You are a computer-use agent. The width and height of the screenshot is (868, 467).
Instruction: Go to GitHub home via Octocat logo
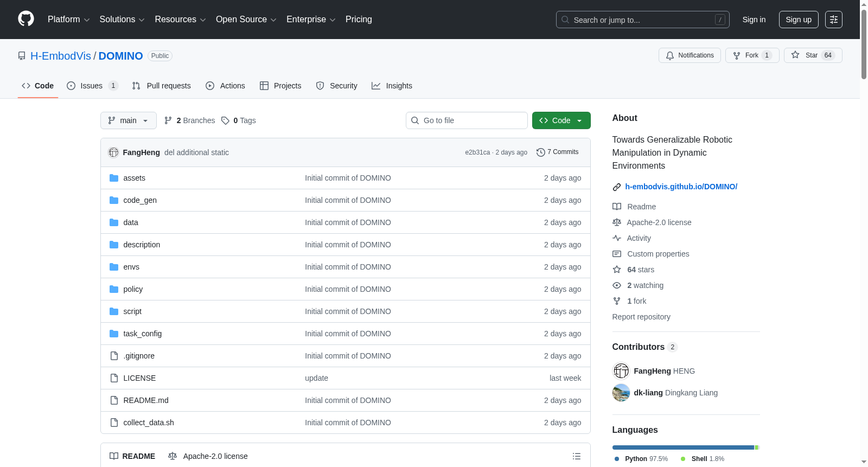pos(26,19)
